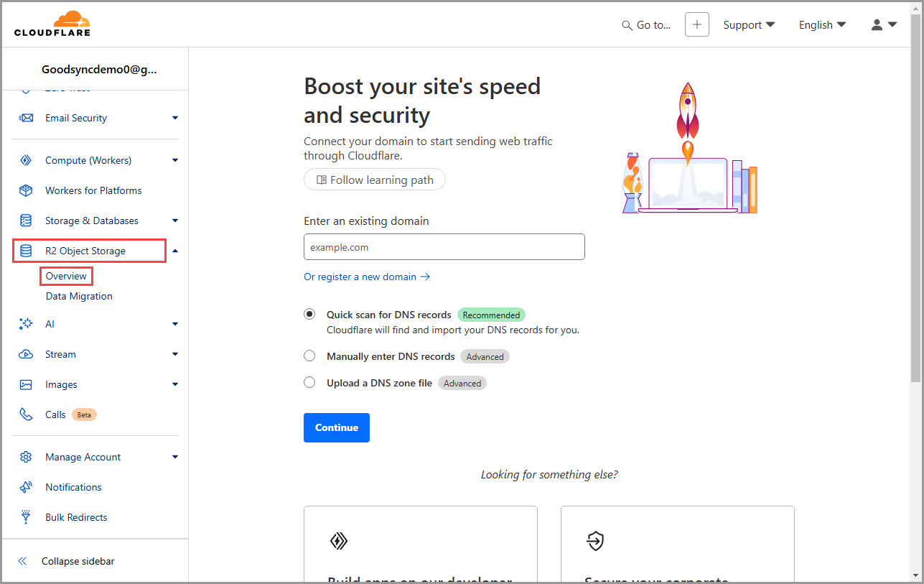Click the Collapse sidebar label
924x584 pixels.
pyautogui.click(x=78, y=561)
